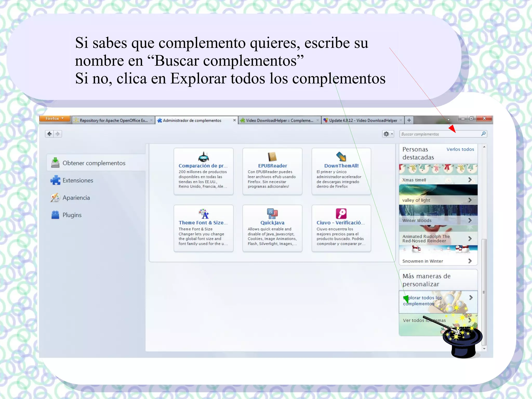Click the forward navigation arrow

tap(58, 134)
